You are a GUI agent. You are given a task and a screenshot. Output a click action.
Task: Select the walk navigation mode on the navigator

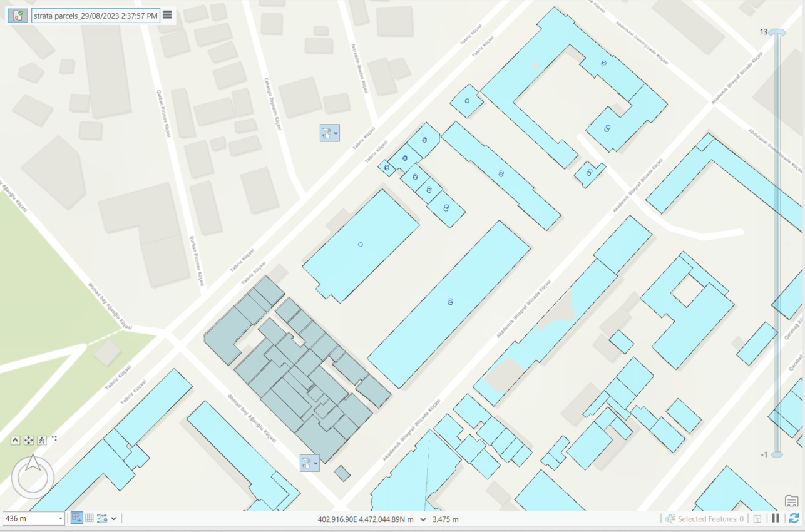point(42,440)
